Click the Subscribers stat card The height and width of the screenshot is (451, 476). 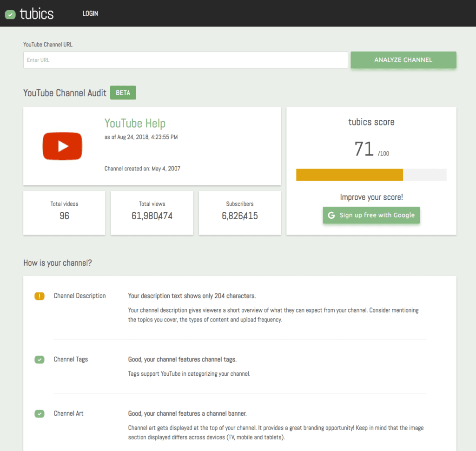pos(239,213)
